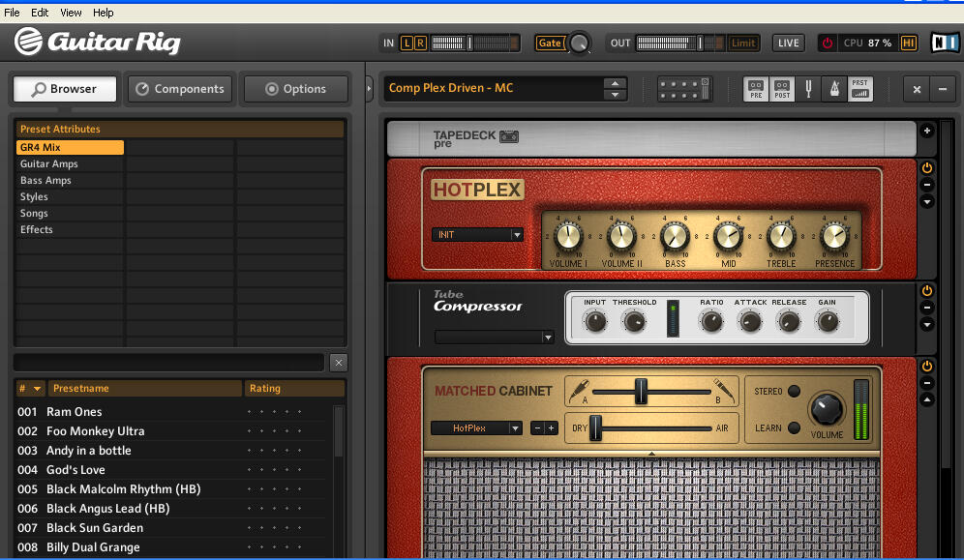This screenshot has width=964, height=560.
Task: Switch to the Components tab
Action: click(x=180, y=89)
